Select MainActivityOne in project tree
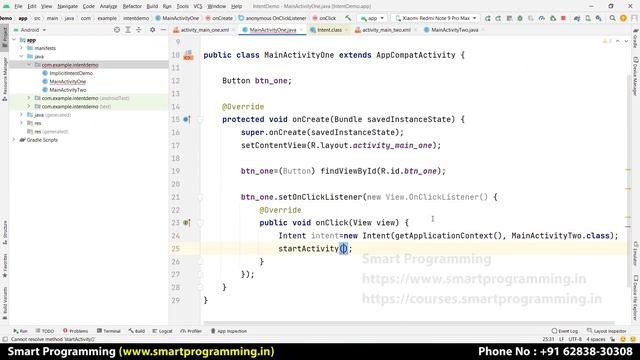This screenshot has height=360, width=640. tap(68, 82)
